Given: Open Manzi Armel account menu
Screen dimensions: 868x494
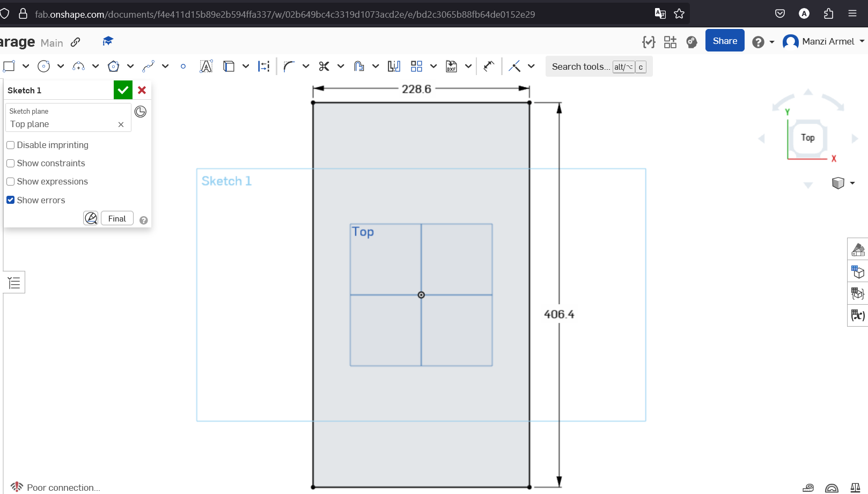Looking at the screenshot, I should (823, 41).
